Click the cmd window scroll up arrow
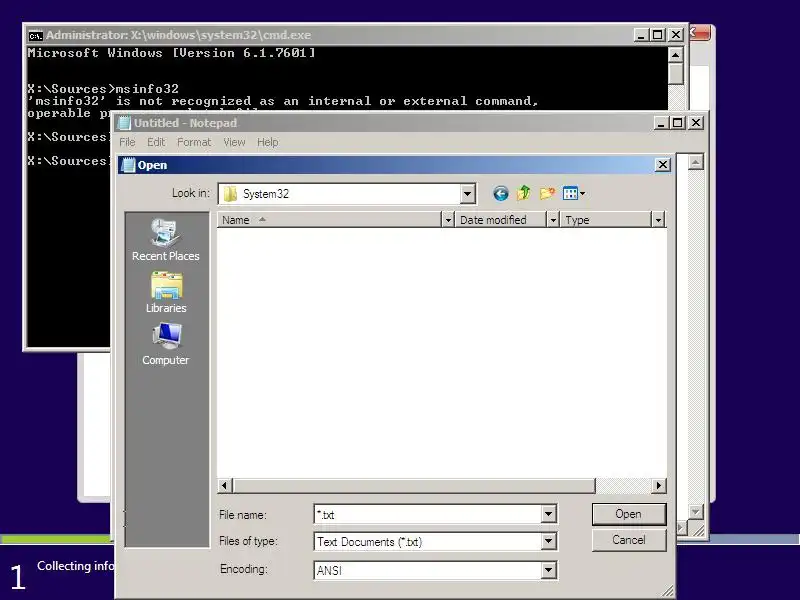800x600 pixels. [676, 55]
